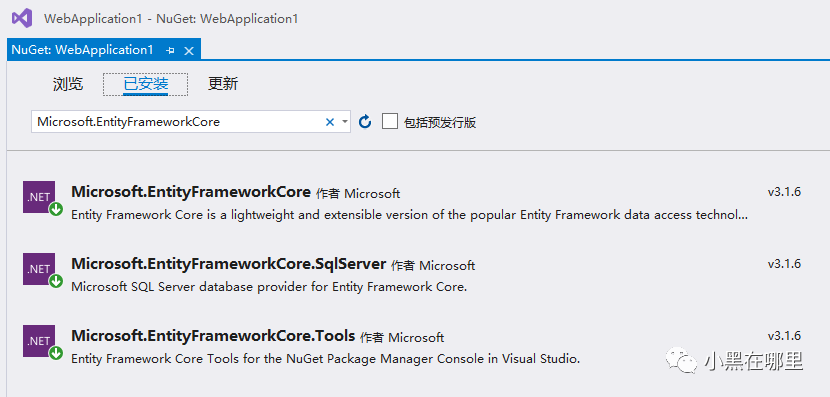The width and height of the screenshot is (830, 397).
Task: Click the Visual Studio logo icon
Action: point(22,19)
